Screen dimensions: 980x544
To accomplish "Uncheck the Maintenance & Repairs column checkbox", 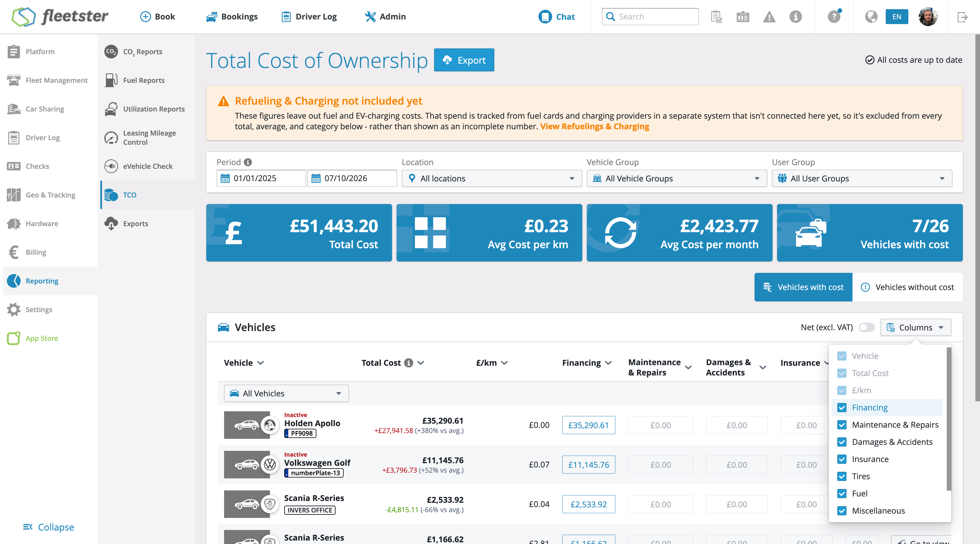I will [842, 424].
